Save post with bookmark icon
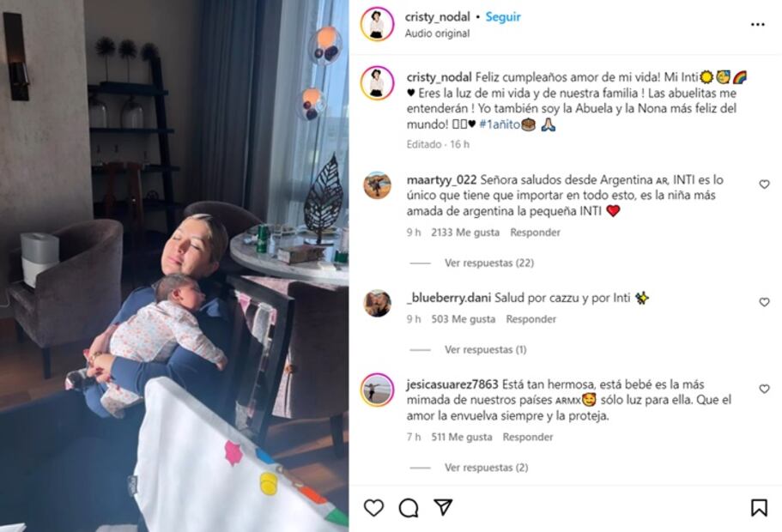This screenshot has width=782, height=532. tap(759, 508)
